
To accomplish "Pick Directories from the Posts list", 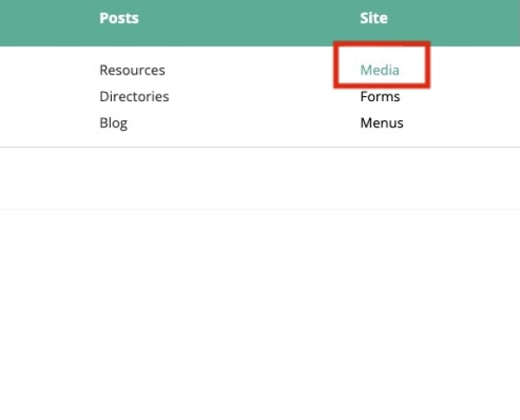I will click(134, 96).
